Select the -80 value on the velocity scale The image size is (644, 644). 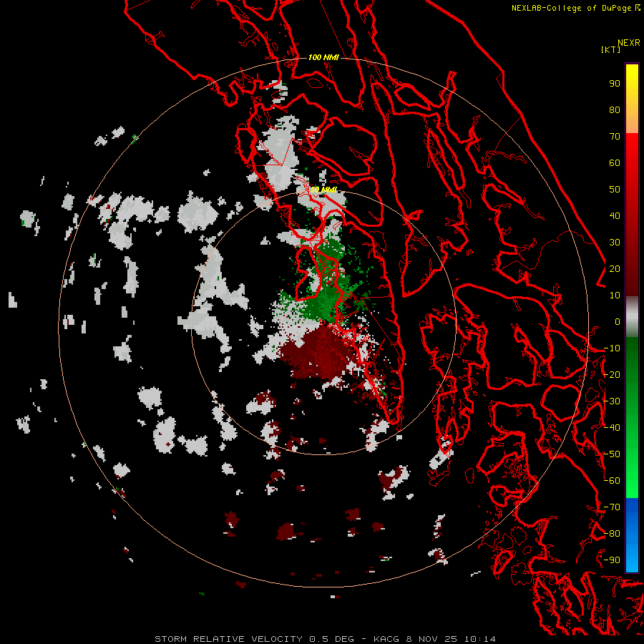pyautogui.click(x=612, y=534)
